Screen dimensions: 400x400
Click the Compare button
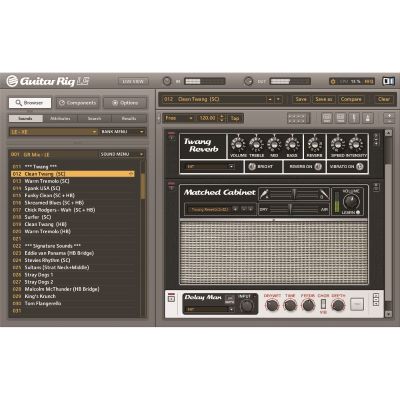[351, 99]
